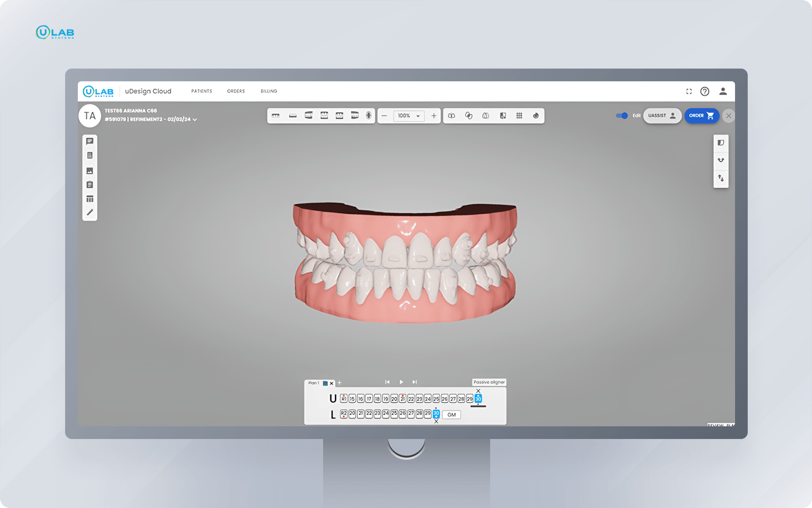Image resolution: width=812 pixels, height=508 pixels.
Task: Switch to the right buccal view icon
Action: 309,116
